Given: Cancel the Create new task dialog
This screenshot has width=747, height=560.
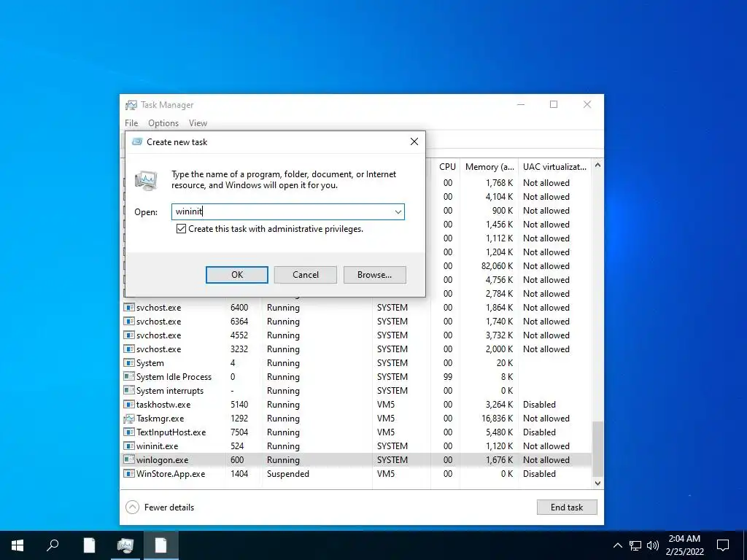Looking at the screenshot, I should coord(306,275).
